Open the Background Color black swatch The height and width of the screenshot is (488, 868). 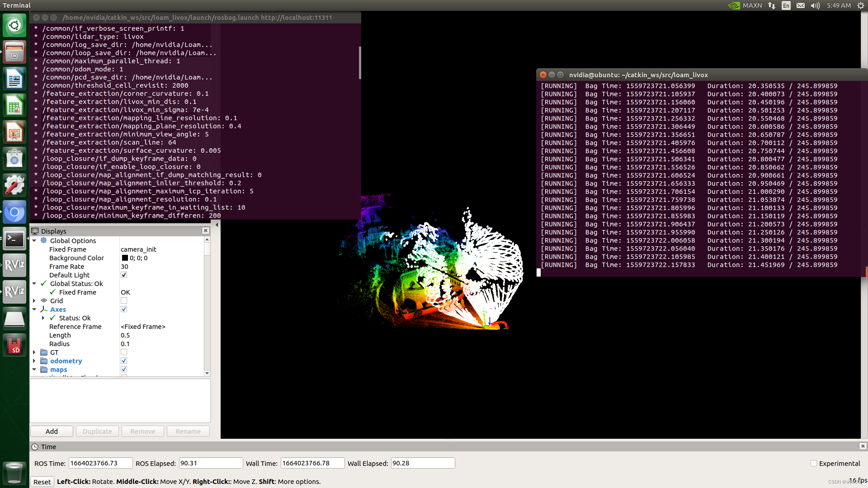point(125,258)
